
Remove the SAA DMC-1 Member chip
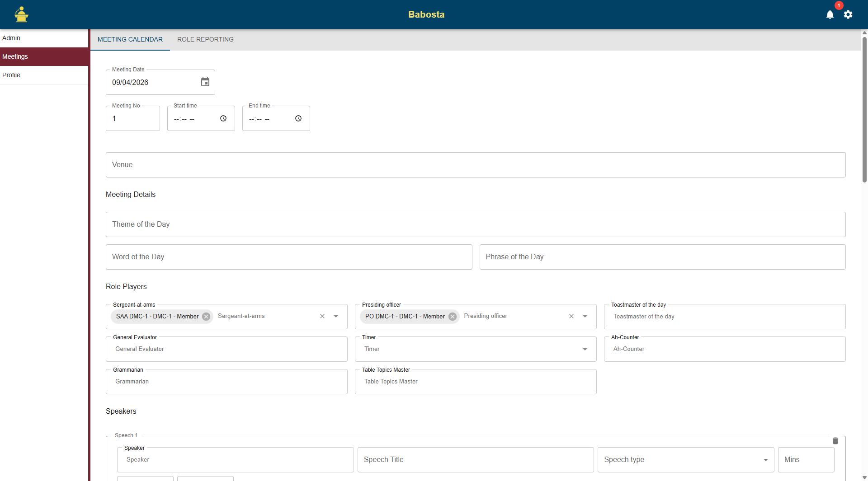[x=206, y=317]
